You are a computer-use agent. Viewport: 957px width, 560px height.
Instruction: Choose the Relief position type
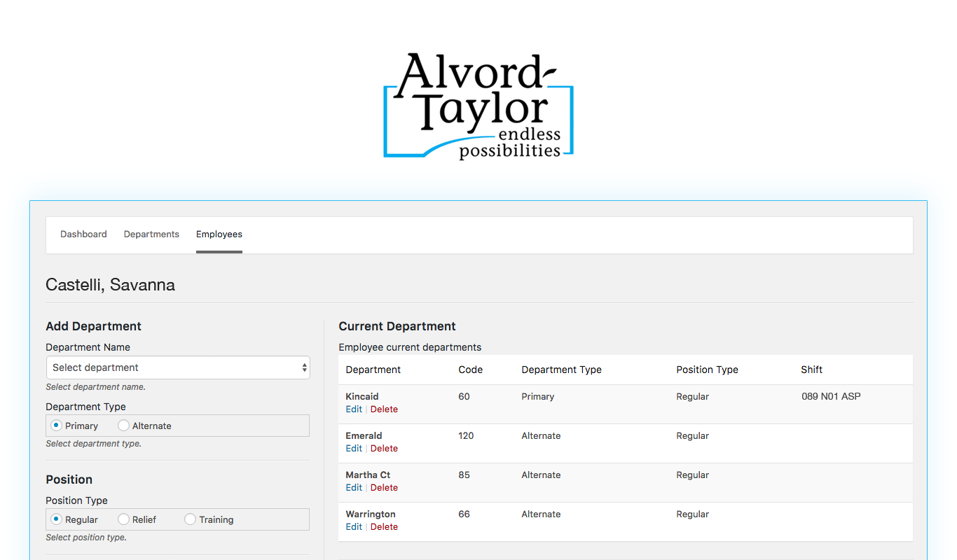(x=123, y=519)
